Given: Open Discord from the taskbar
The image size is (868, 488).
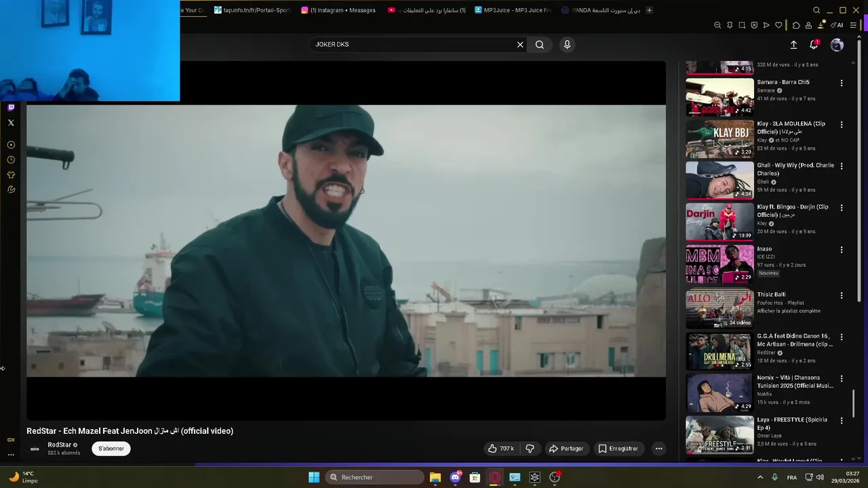Looking at the screenshot, I should pyautogui.click(x=455, y=477).
